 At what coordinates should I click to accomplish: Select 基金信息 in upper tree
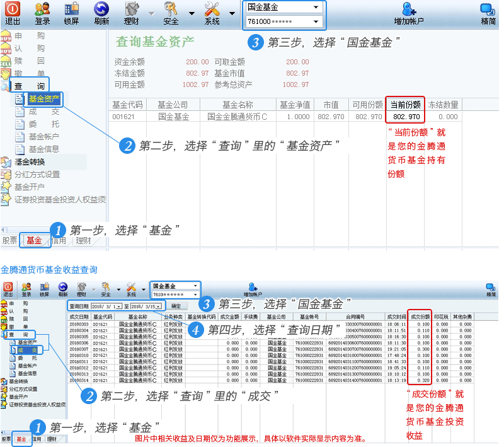[43, 149]
